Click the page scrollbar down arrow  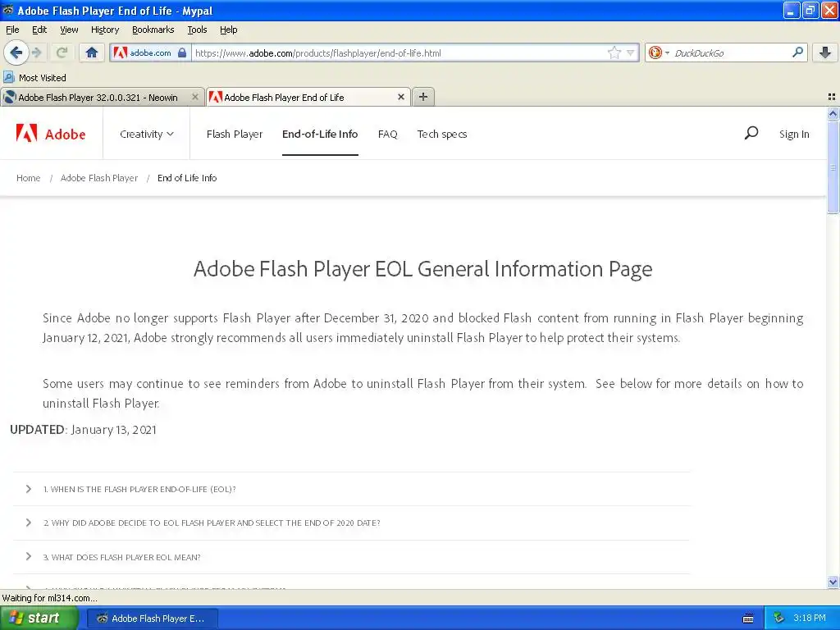833,582
